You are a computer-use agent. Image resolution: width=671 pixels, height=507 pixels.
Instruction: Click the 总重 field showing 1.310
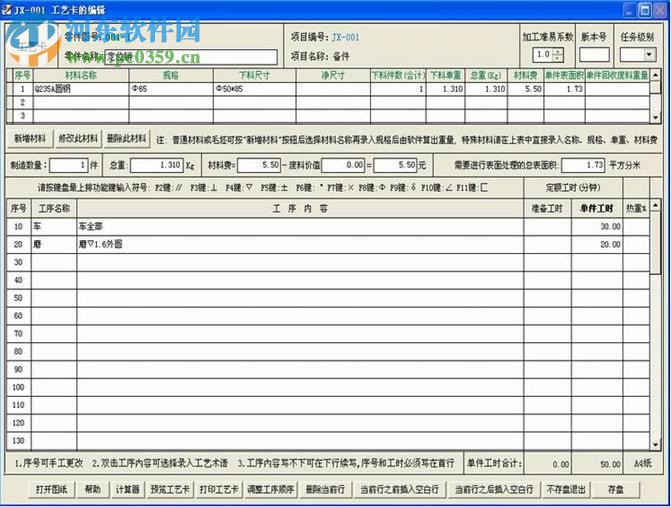tap(157, 165)
